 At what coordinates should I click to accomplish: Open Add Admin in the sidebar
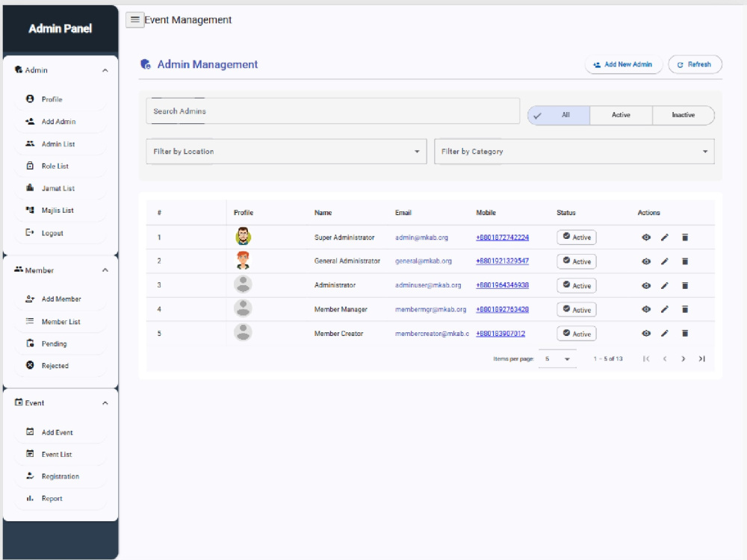coord(61,122)
